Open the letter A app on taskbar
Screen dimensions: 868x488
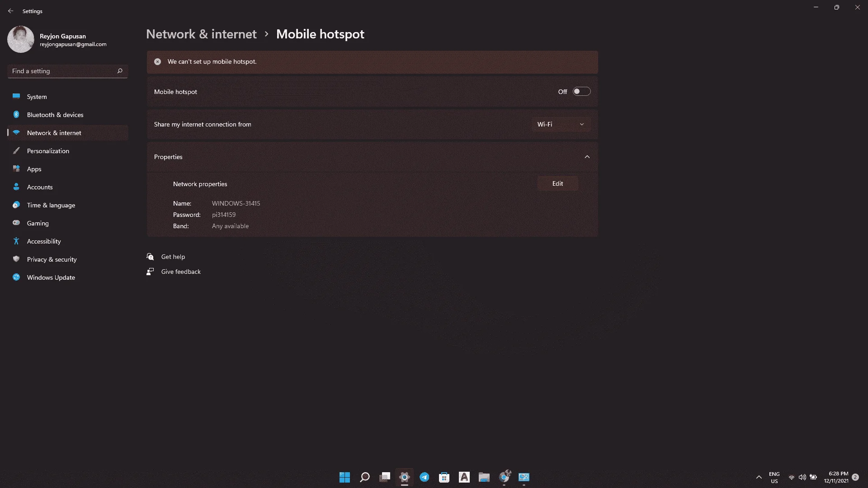(x=464, y=477)
